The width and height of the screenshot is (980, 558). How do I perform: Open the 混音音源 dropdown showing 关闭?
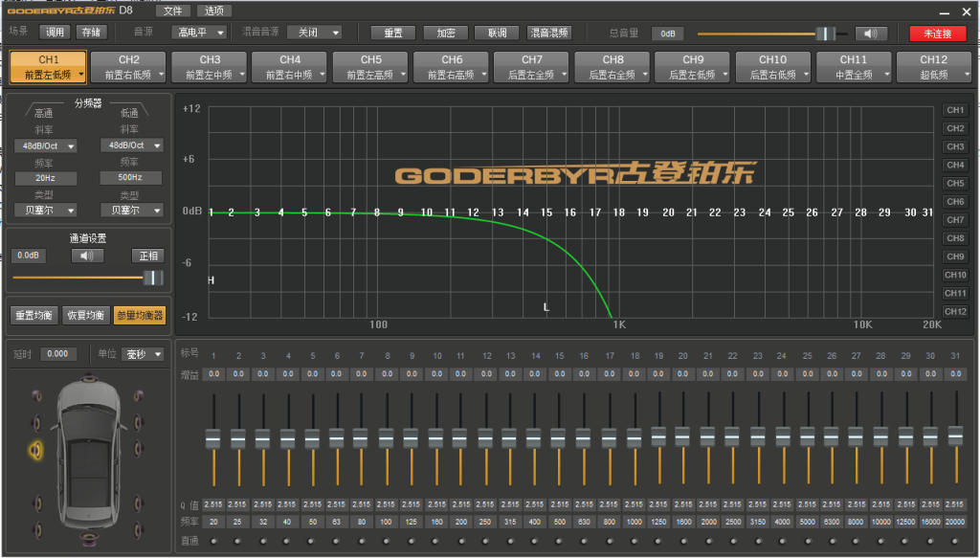click(x=314, y=33)
